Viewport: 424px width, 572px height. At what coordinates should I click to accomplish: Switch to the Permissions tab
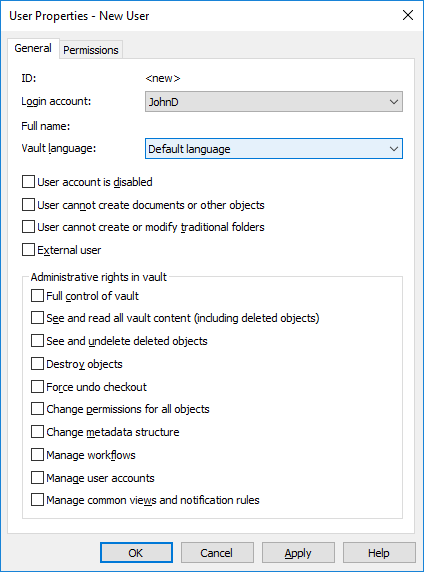click(x=91, y=50)
